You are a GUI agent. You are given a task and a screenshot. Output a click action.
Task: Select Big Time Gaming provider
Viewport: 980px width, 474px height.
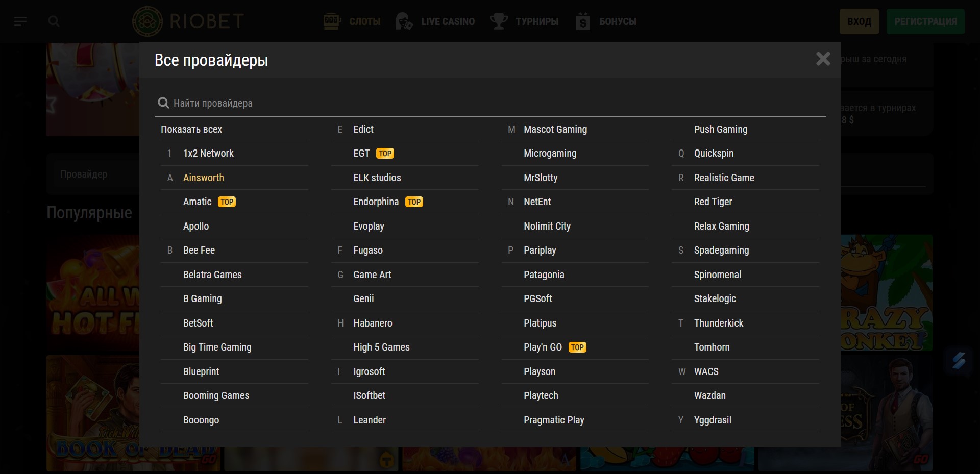click(x=217, y=347)
